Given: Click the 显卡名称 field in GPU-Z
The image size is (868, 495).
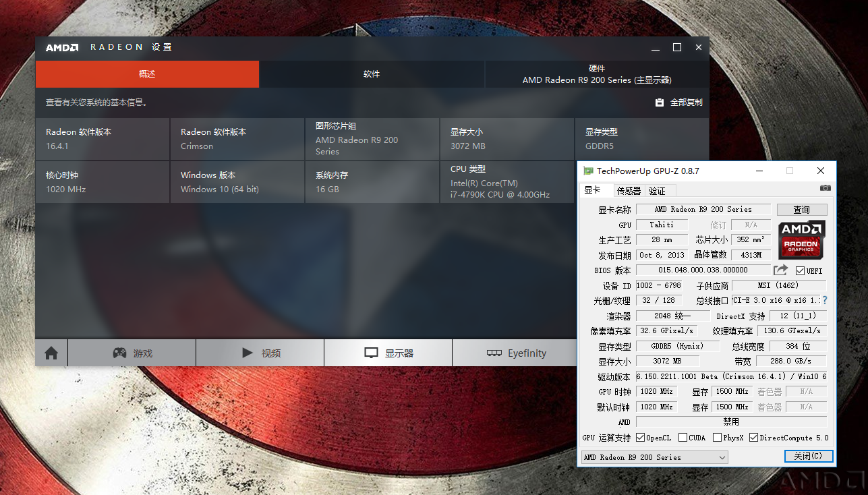Looking at the screenshot, I should 703,210.
